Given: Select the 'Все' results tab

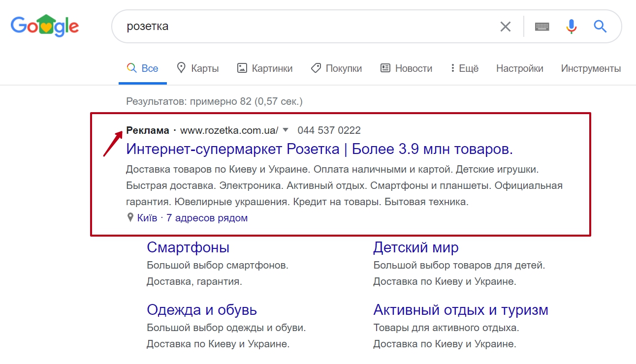Looking at the screenshot, I should tap(143, 68).
